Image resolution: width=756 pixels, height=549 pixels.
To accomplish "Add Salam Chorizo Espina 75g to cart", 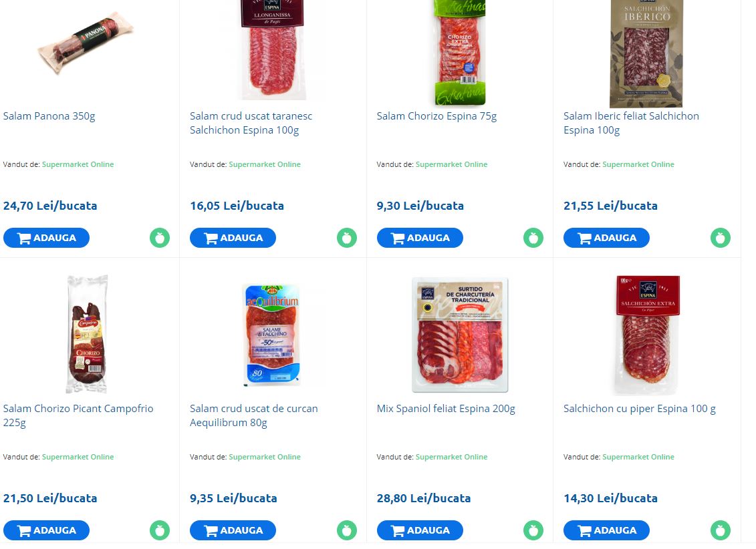I will click(x=420, y=238).
